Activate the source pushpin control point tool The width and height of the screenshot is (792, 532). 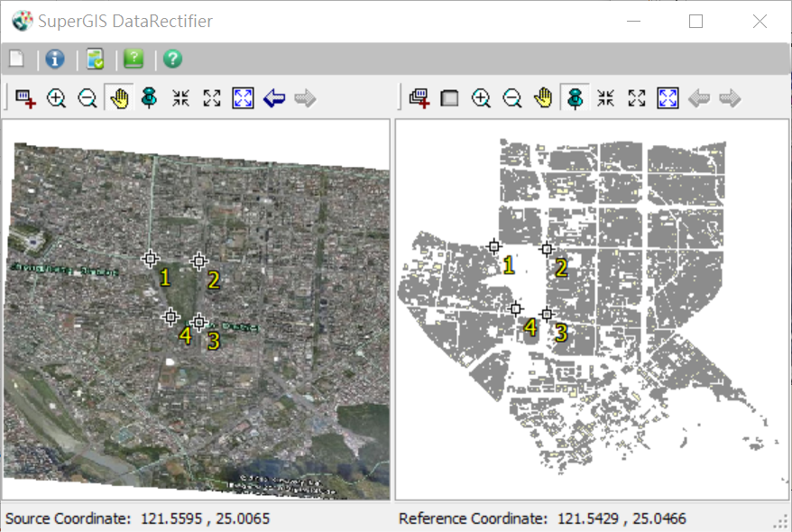[x=150, y=98]
